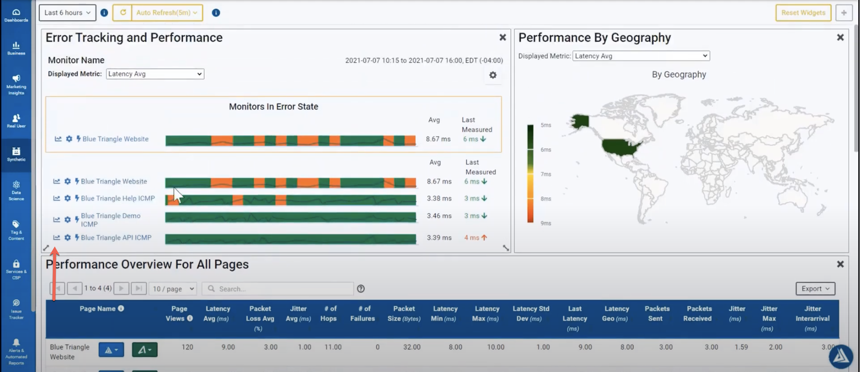Open Marketing Insights in the sidebar
The width and height of the screenshot is (868, 372).
(16, 85)
